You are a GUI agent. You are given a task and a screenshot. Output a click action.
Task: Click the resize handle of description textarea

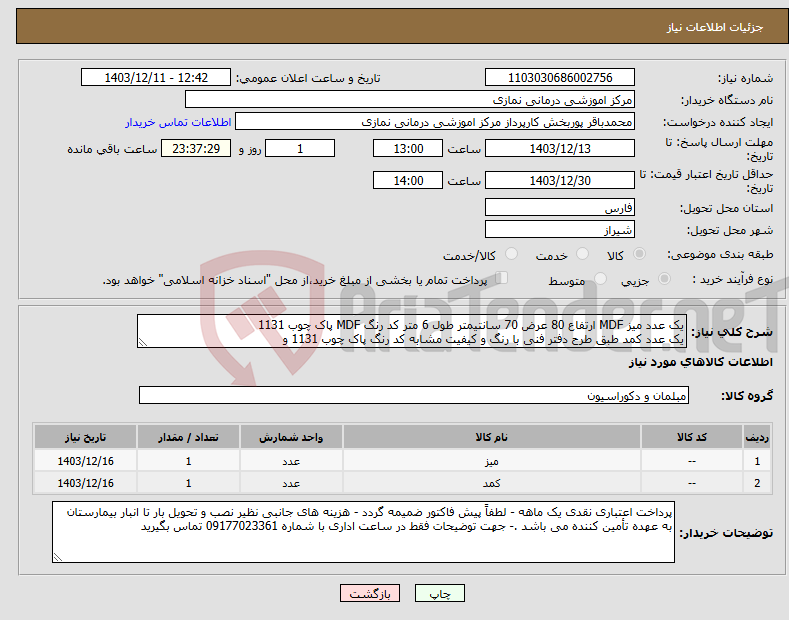click(x=143, y=343)
